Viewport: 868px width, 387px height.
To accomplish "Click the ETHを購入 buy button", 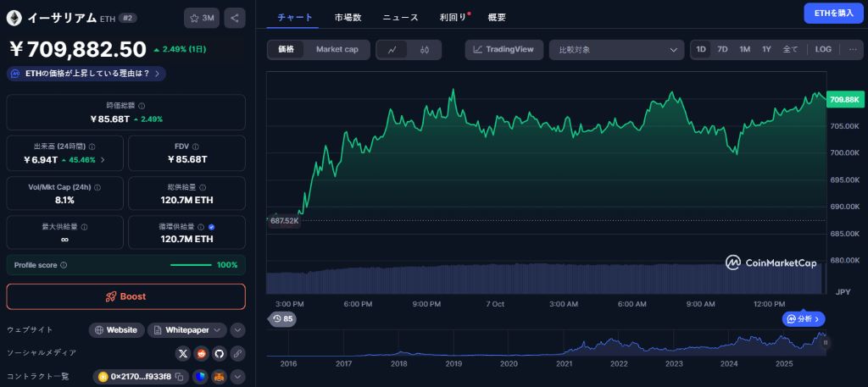I will pyautogui.click(x=833, y=13).
